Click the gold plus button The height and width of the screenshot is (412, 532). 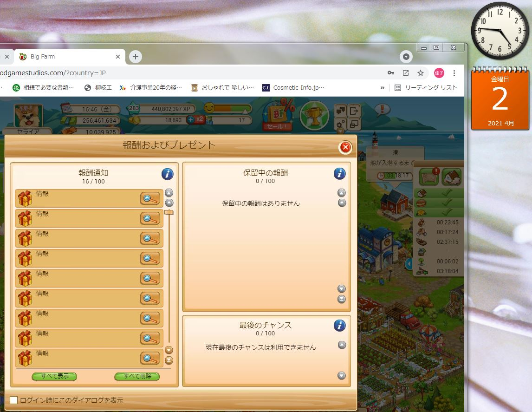[x=191, y=119]
